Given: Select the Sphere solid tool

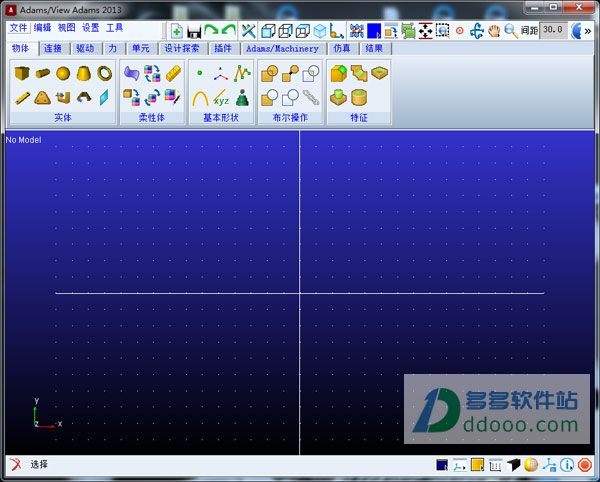Looking at the screenshot, I should [63, 73].
